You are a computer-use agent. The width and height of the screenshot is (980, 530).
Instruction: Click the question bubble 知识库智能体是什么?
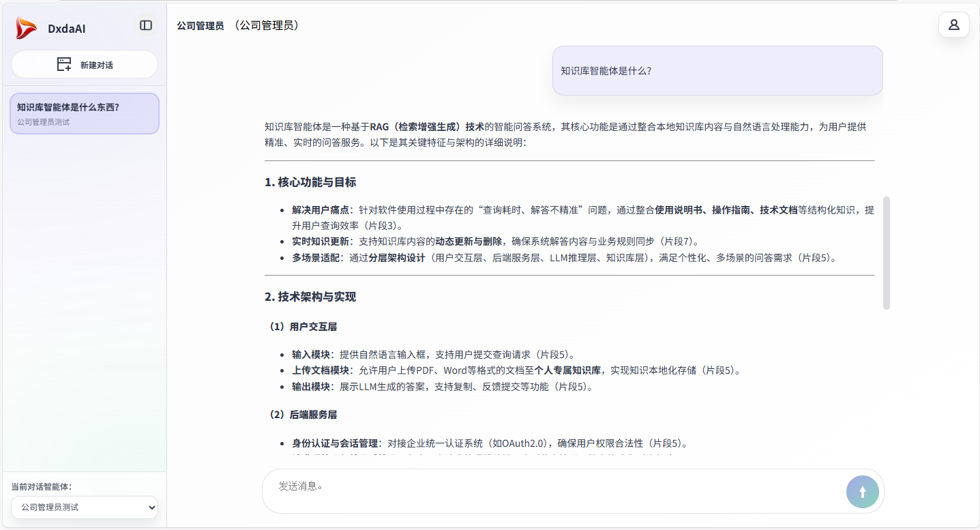(x=717, y=70)
